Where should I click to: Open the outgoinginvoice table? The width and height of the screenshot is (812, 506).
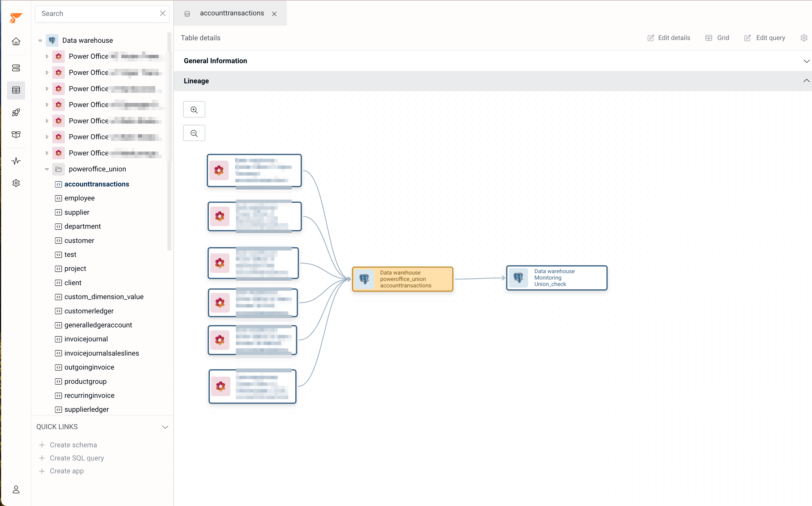coord(89,367)
